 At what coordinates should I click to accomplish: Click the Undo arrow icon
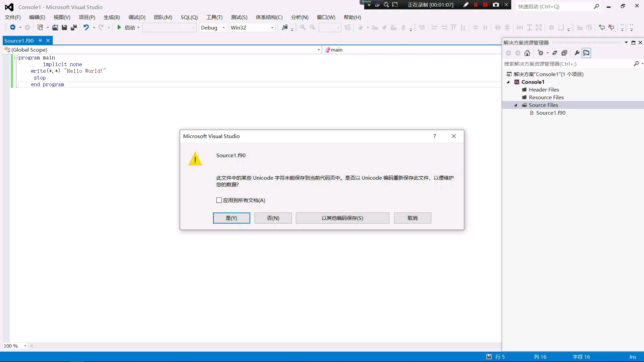[x=86, y=27]
